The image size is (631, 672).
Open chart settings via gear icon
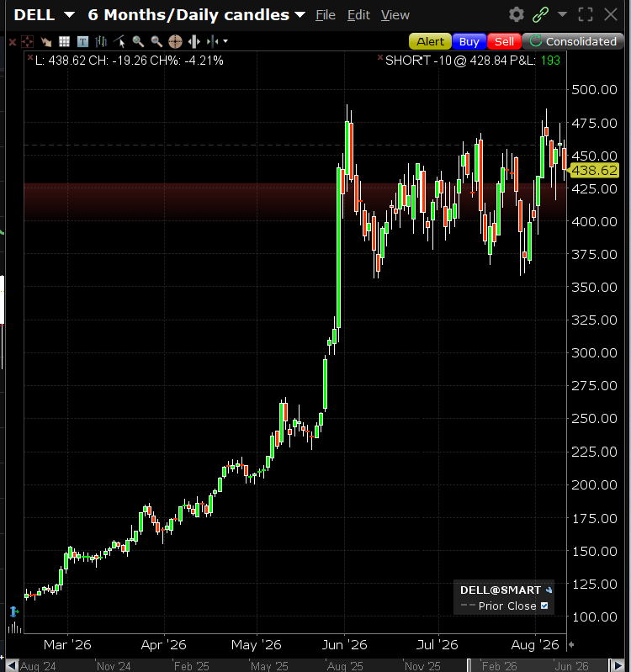point(516,14)
